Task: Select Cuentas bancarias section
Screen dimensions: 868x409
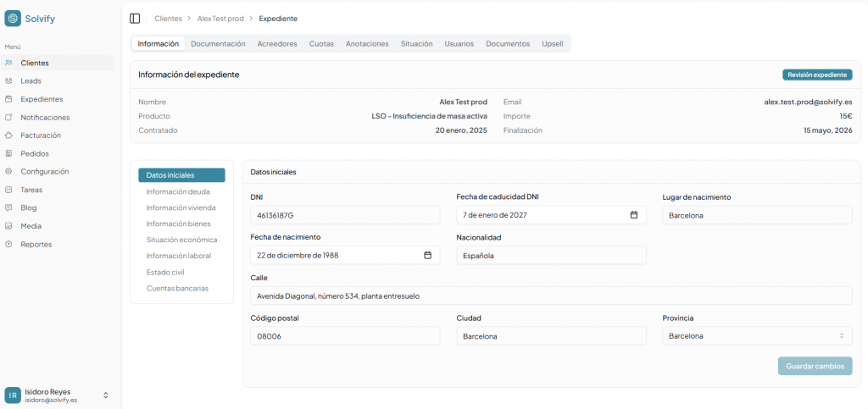Action: tap(177, 288)
